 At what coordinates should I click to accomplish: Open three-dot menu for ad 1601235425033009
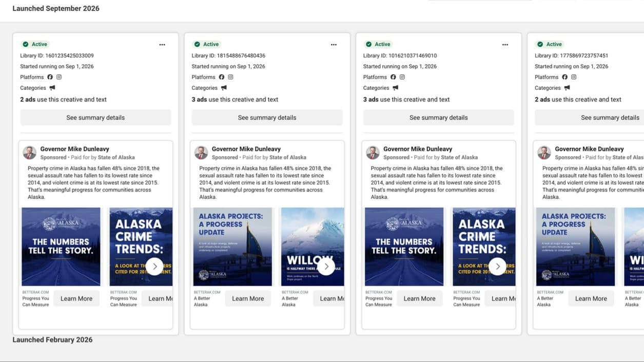point(162,45)
